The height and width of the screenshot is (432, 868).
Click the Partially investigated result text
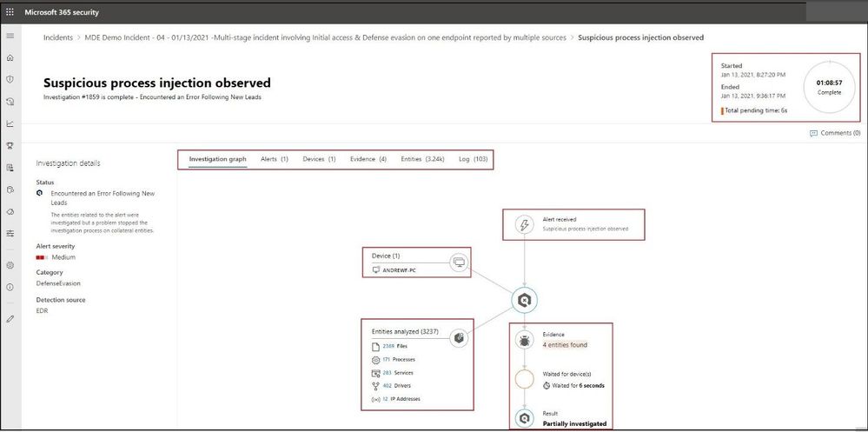coord(574,424)
